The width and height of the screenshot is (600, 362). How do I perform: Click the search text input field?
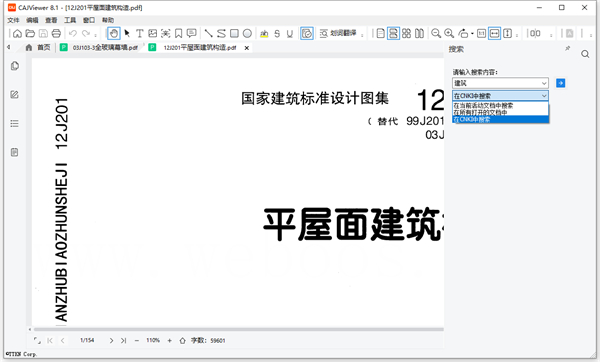pyautogui.click(x=496, y=83)
